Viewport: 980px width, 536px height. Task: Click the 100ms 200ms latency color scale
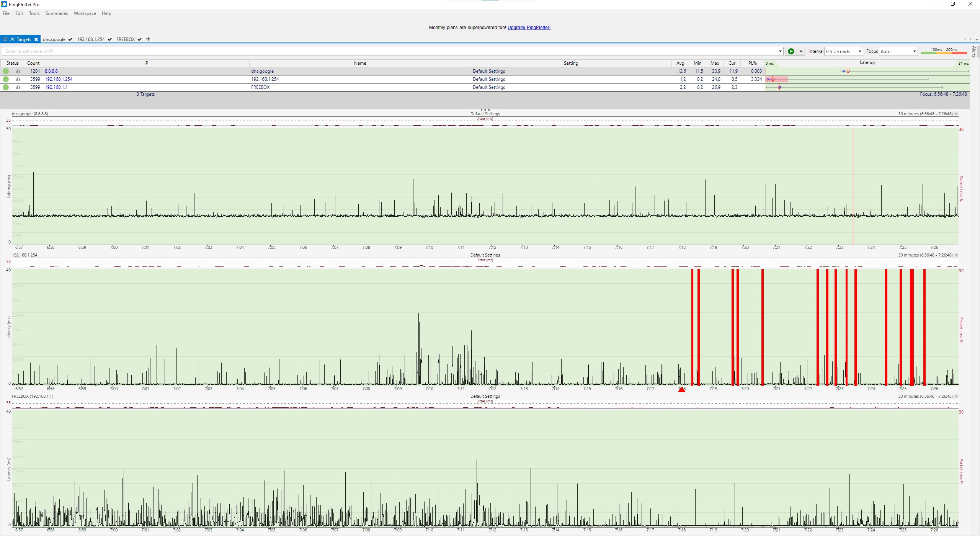tap(944, 51)
